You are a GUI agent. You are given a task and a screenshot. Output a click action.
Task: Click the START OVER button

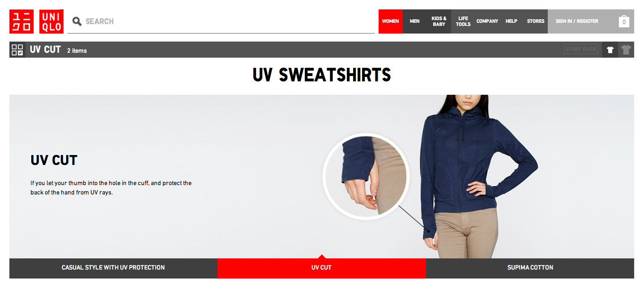(x=581, y=49)
